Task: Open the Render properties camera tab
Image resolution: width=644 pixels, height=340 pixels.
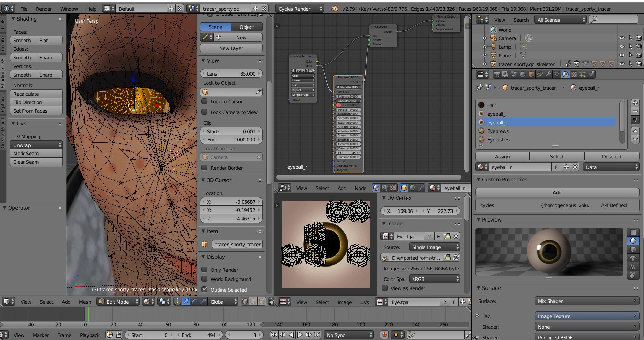Action: (496, 74)
